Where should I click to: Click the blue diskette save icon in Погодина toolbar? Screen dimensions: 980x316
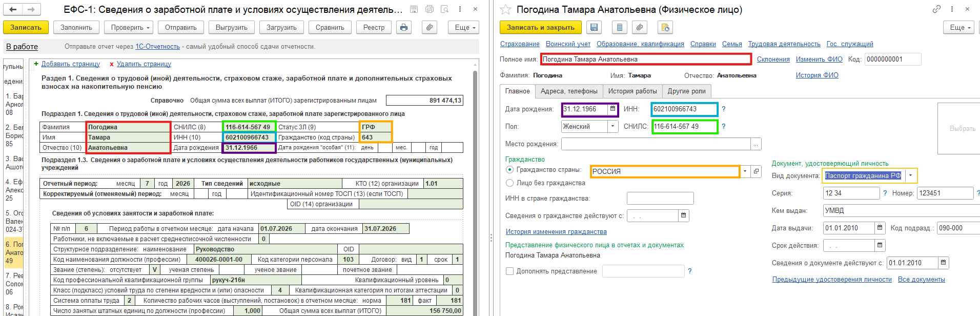click(594, 28)
